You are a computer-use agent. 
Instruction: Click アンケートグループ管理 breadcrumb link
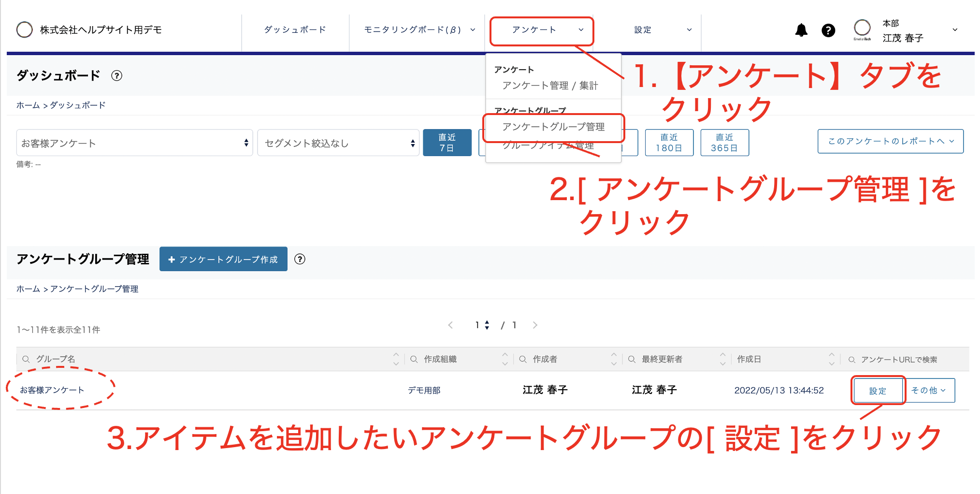click(94, 289)
